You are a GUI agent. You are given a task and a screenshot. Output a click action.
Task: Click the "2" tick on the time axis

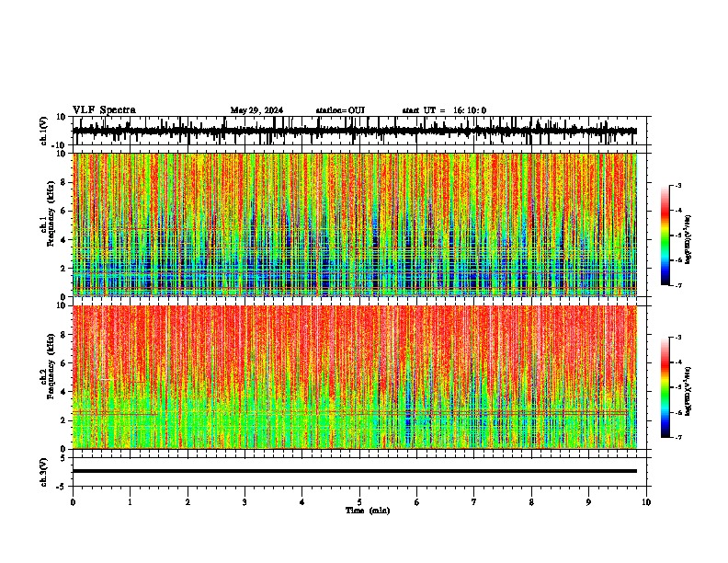[188, 502]
